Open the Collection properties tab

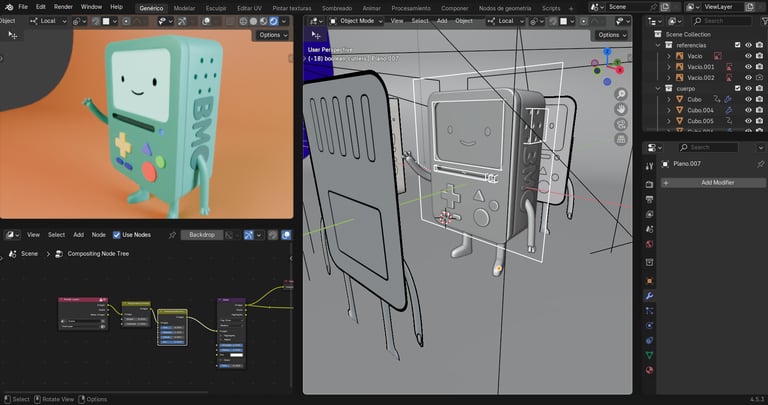(649, 262)
